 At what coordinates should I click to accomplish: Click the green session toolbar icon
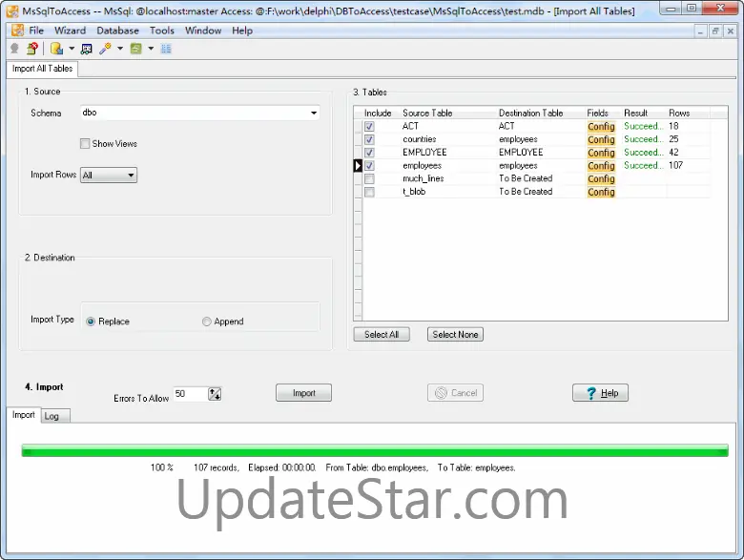135,49
